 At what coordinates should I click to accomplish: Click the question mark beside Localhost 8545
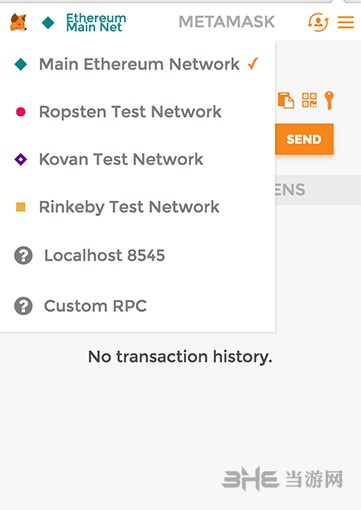[23, 256]
